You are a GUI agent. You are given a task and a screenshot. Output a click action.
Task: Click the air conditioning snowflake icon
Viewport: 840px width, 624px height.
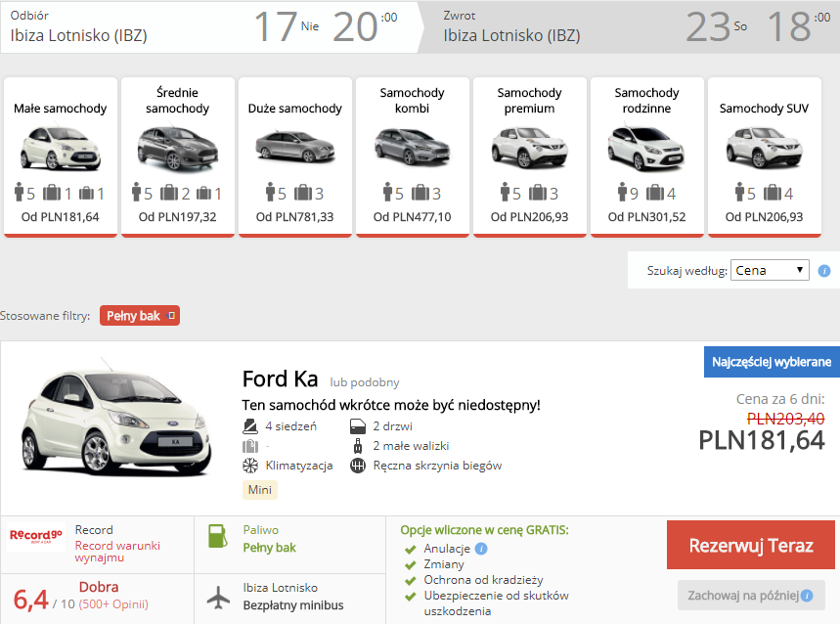point(250,466)
